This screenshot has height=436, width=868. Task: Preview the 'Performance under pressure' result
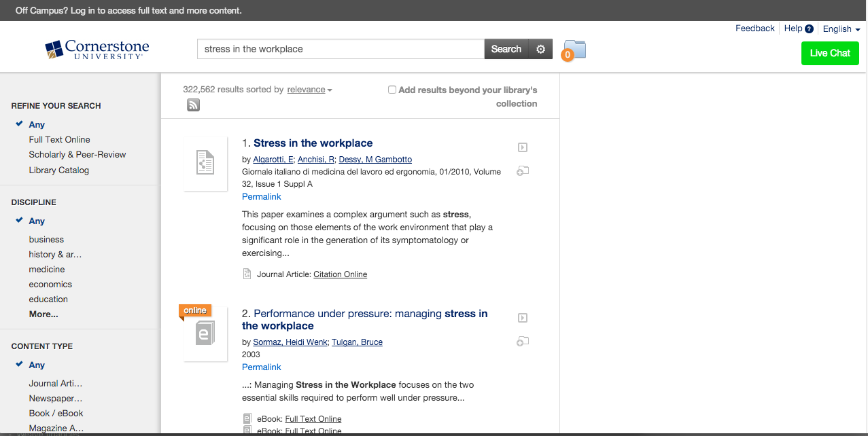[x=523, y=318]
